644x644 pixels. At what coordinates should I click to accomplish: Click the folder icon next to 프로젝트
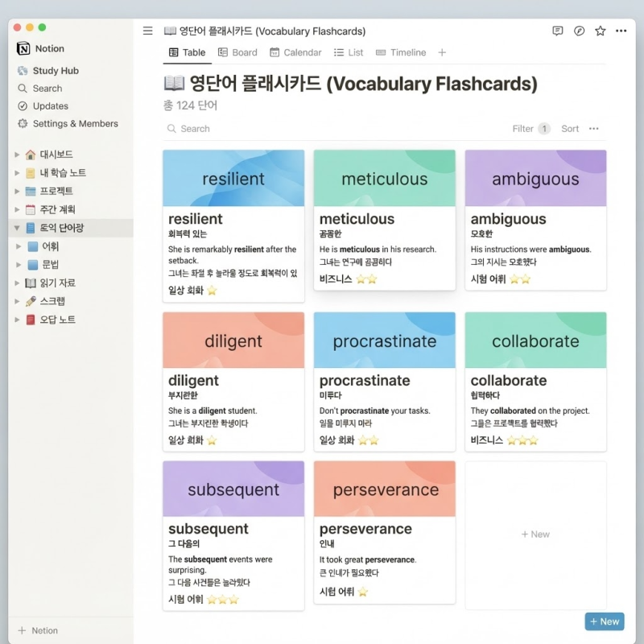click(31, 192)
